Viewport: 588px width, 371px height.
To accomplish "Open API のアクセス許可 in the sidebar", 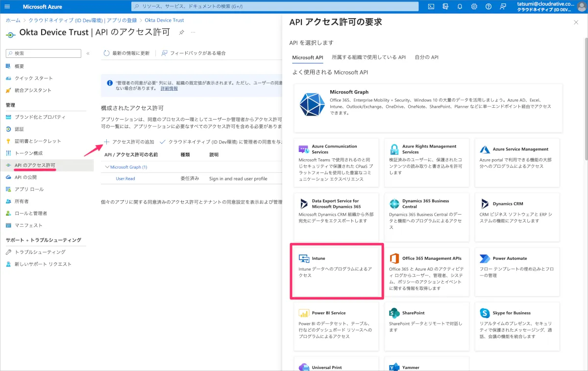I will click(x=47, y=165).
